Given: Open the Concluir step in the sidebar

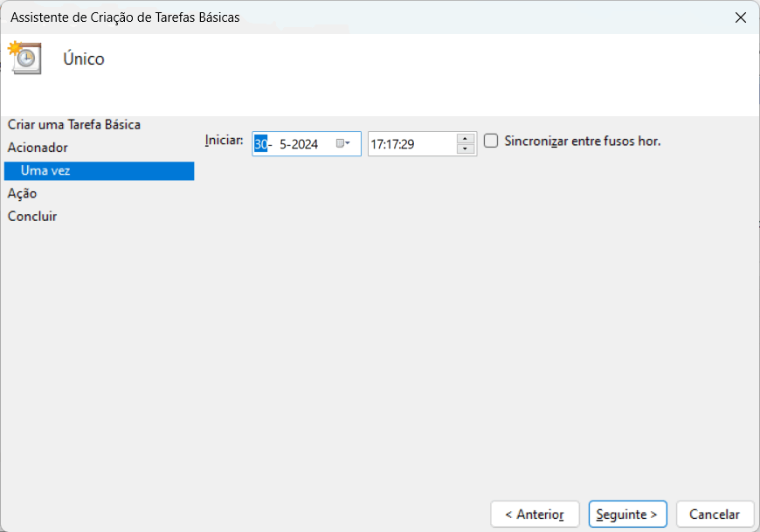Looking at the screenshot, I should (x=32, y=216).
